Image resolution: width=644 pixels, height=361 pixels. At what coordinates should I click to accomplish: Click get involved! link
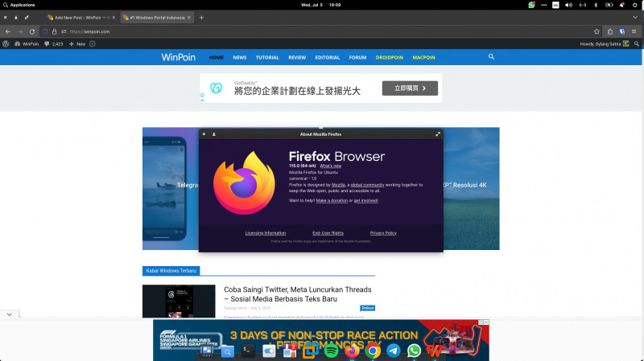click(x=365, y=201)
